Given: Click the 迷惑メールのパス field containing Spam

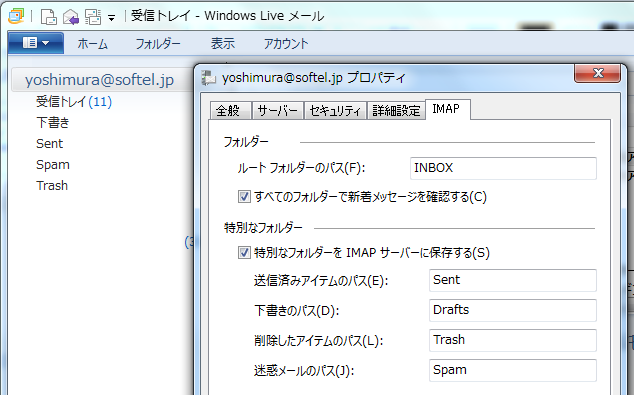Looking at the screenshot, I should 512,370.
